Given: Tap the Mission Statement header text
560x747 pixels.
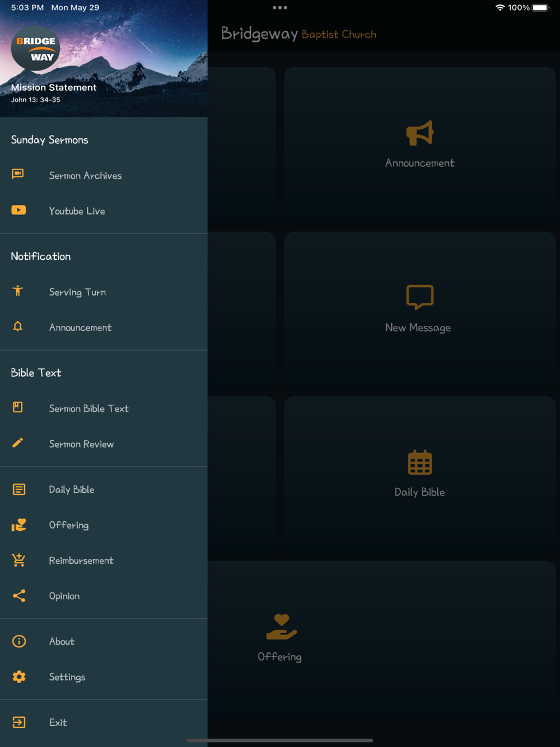Looking at the screenshot, I should pyautogui.click(x=54, y=87).
